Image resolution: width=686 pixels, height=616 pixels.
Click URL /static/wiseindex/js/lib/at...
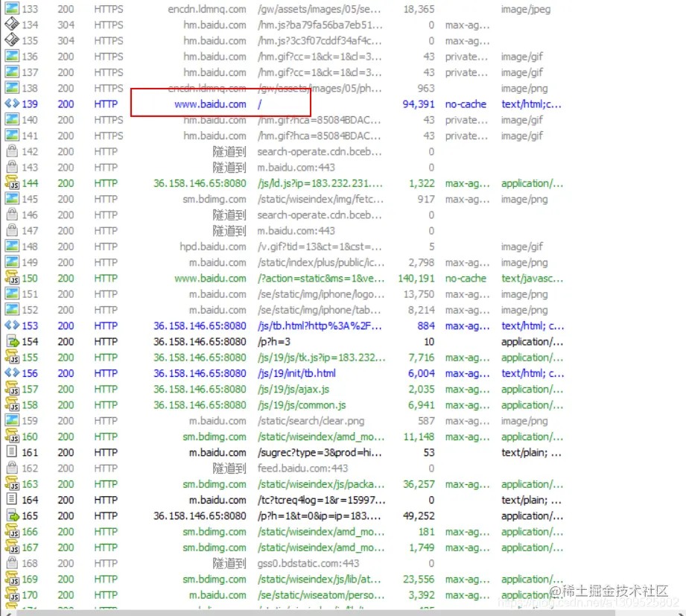coord(320,580)
